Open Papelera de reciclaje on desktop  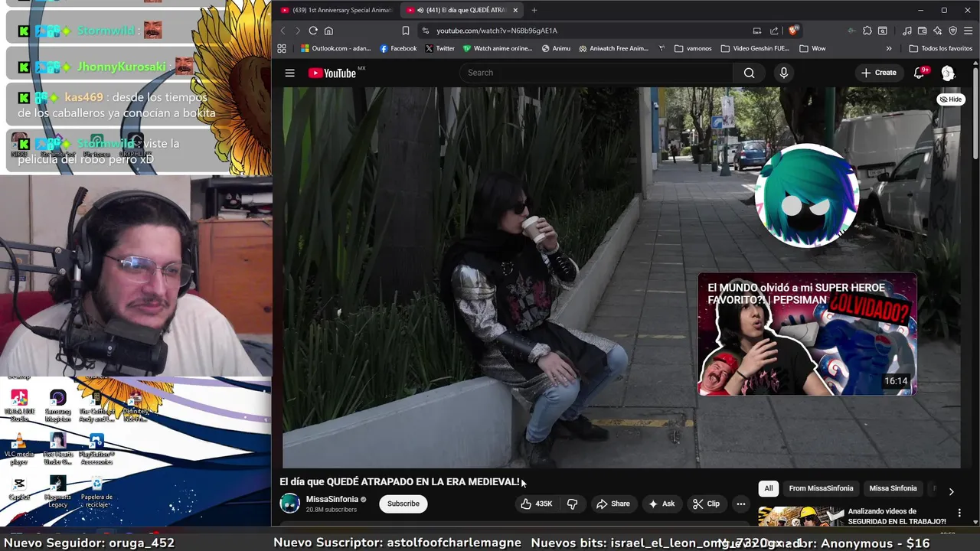96,492
